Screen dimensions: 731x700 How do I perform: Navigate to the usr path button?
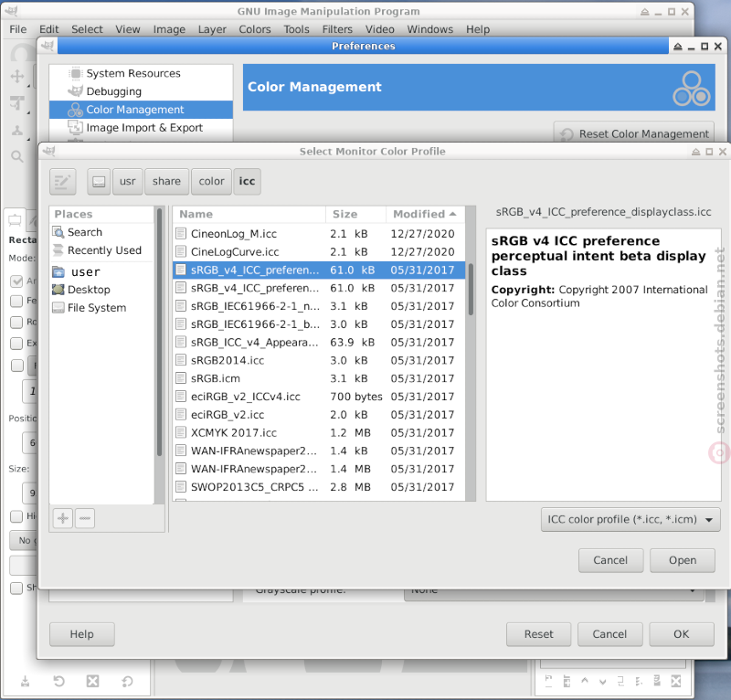point(127,182)
